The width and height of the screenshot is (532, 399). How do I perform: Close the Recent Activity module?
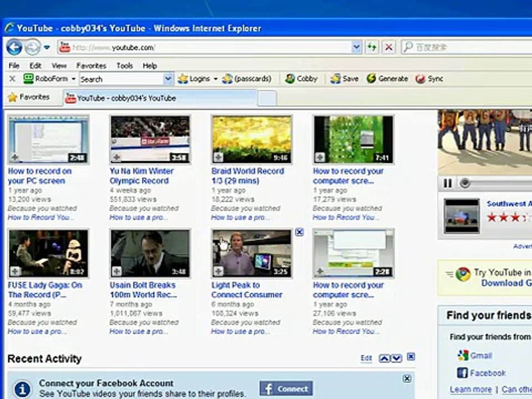coord(411,356)
